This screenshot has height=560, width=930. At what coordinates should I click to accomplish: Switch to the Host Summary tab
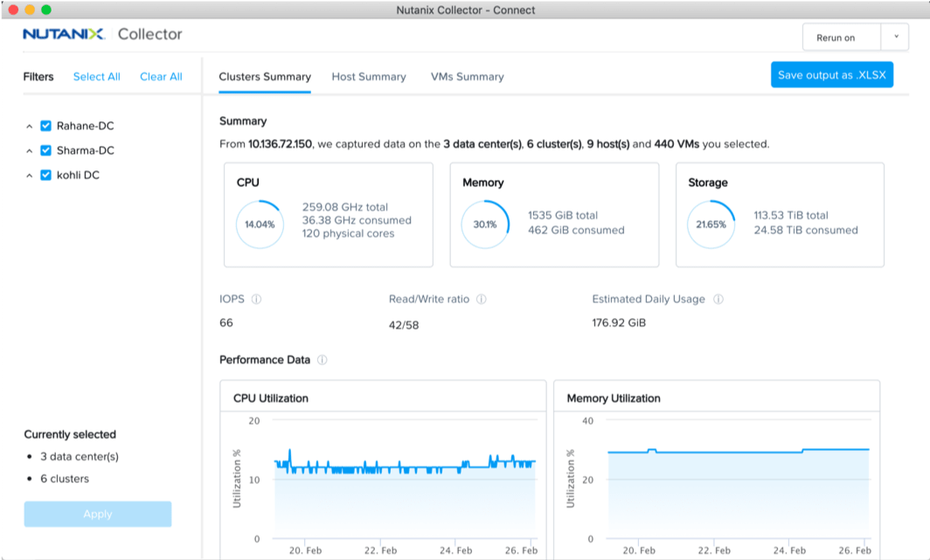coord(369,77)
